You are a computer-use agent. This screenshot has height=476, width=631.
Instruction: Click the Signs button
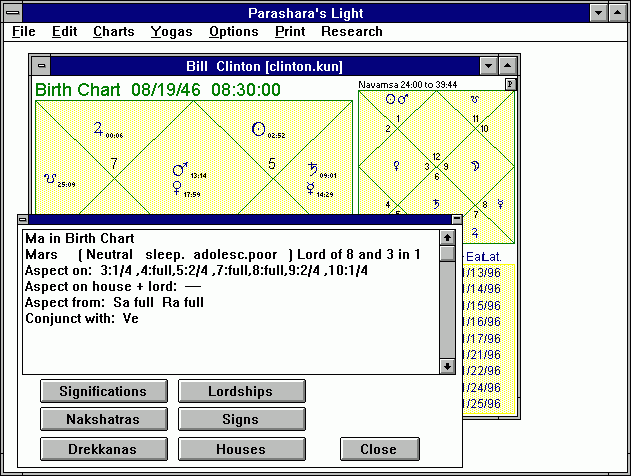(241, 419)
